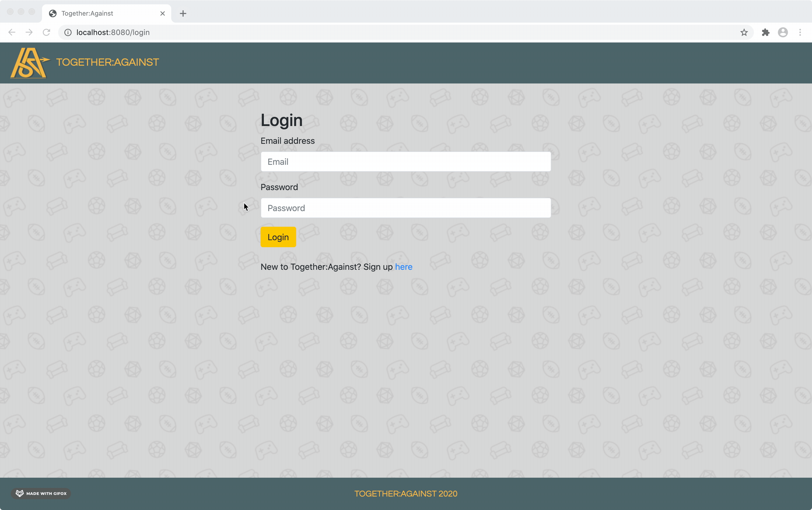Viewport: 812px width, 510px height.
Task: Click the Password input field
Action: (405, 208)
